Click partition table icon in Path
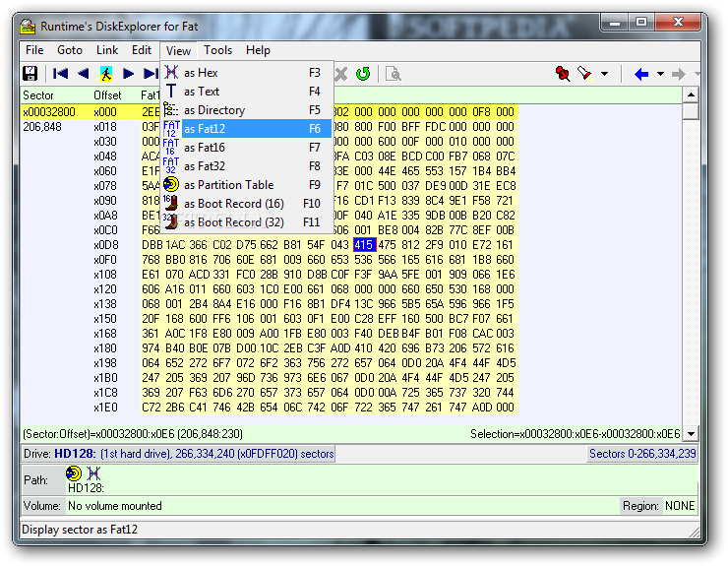This screenshot has width=728, height=566. [74, 473]
